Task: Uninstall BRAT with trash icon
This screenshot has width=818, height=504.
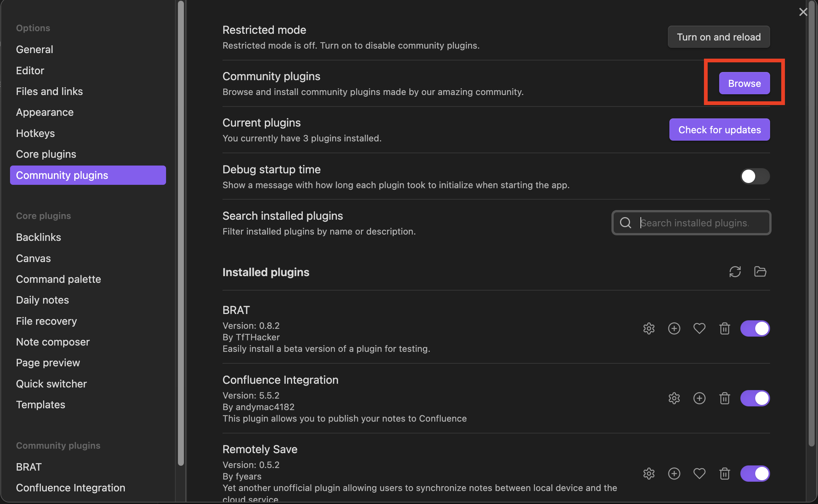Action: pos(724,328)
